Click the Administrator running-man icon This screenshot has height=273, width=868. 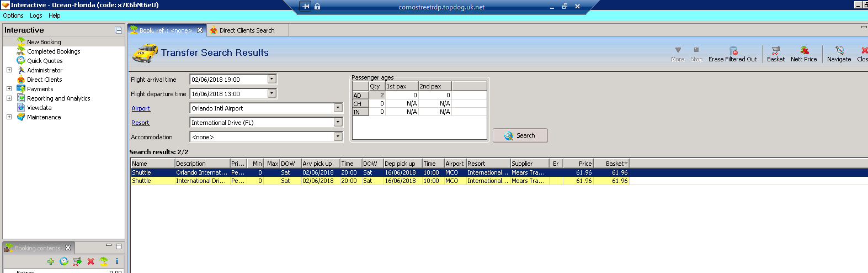(x=21, y=70)
